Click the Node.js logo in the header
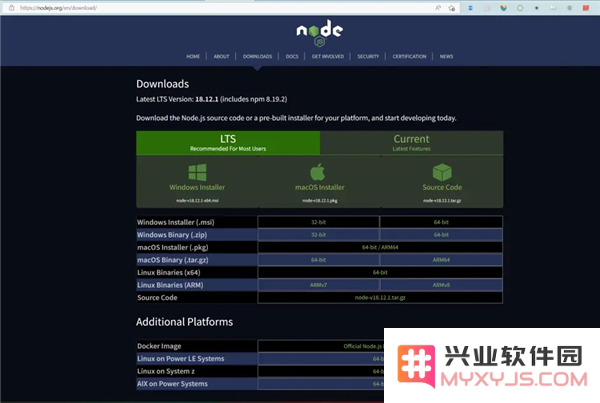 (x=320, y=33)
